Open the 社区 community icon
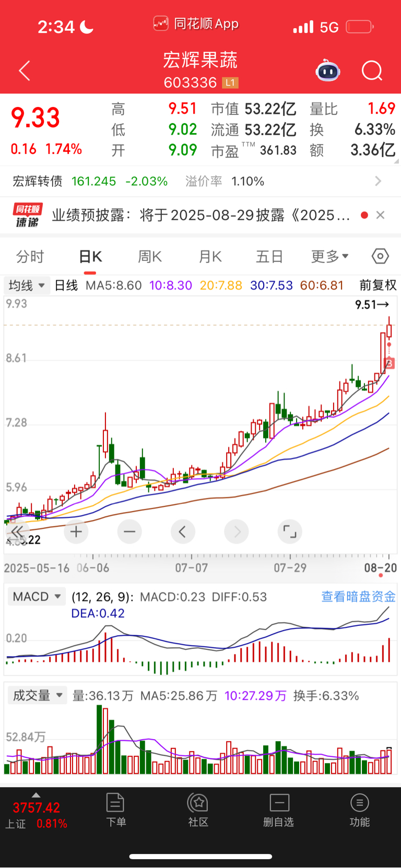This screenshot has height=868, width=401. pos(198,810)
